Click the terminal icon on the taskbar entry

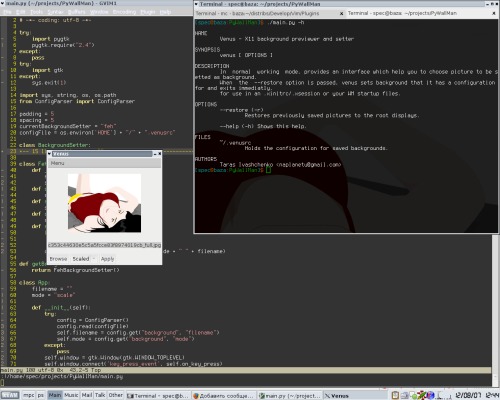click(x=130, y=396)
